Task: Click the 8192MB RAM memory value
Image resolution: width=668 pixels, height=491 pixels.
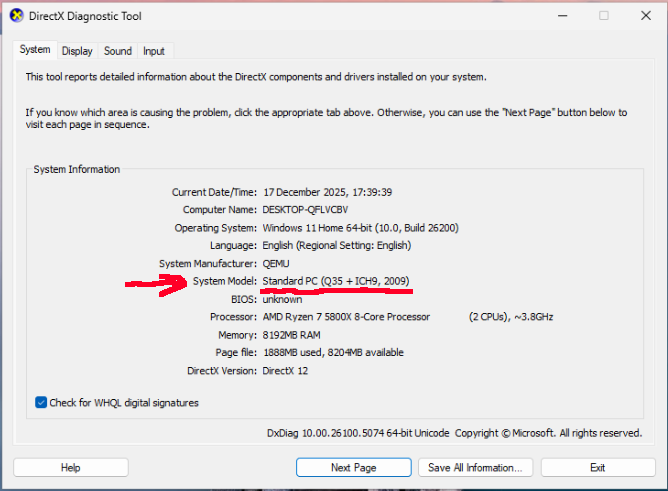Action: click(291, 335)
